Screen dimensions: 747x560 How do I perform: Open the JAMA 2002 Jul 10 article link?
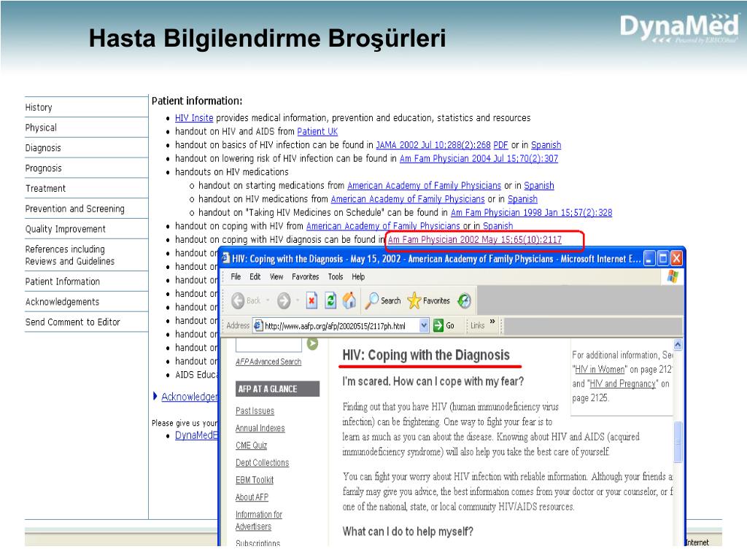(x=433, y=145)
